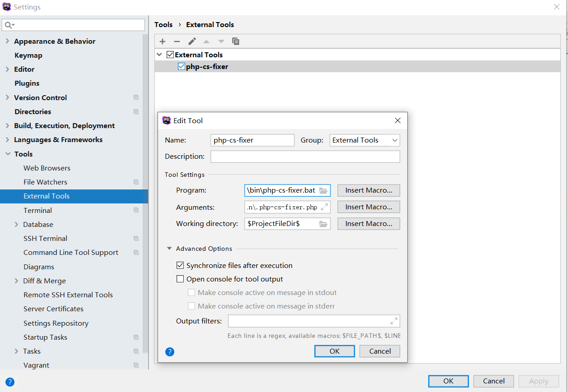Image resolution: width=568 pixels, height=392 pixels.
Task: Click Insert Macro for Working directory
Action: pos(368,224)
